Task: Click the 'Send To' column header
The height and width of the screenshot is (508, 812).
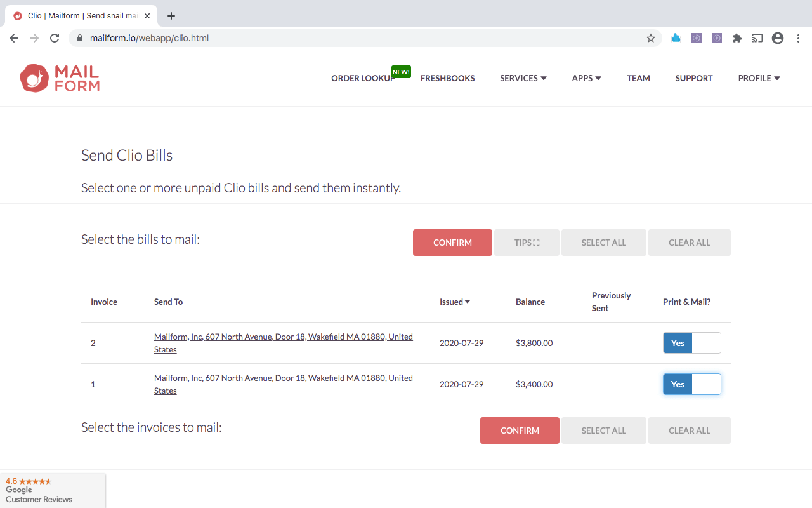Action: pos(168,302)
